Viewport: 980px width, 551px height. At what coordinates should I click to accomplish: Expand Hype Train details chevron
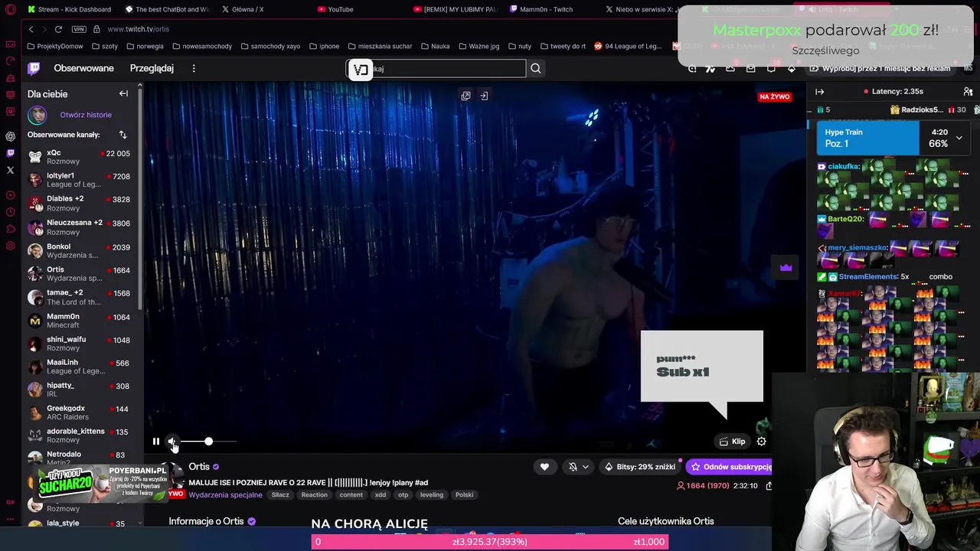[x=959, y=138]
